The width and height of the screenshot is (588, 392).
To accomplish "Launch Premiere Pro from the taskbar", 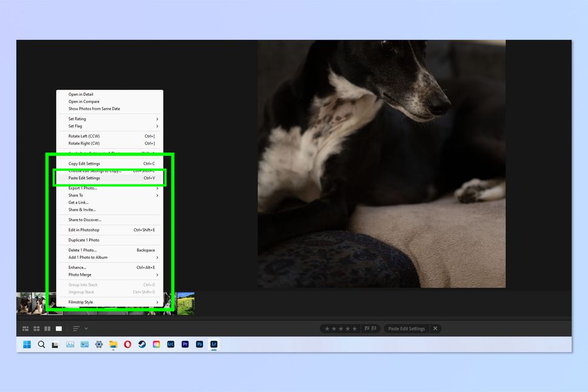I will coord(185,344).
